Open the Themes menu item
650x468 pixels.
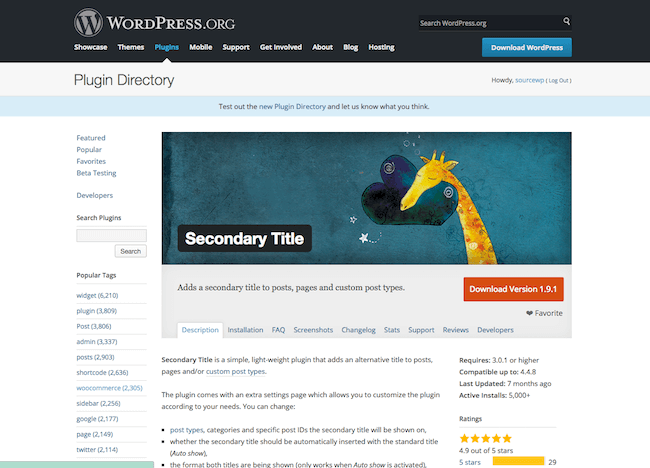point(131,47)
